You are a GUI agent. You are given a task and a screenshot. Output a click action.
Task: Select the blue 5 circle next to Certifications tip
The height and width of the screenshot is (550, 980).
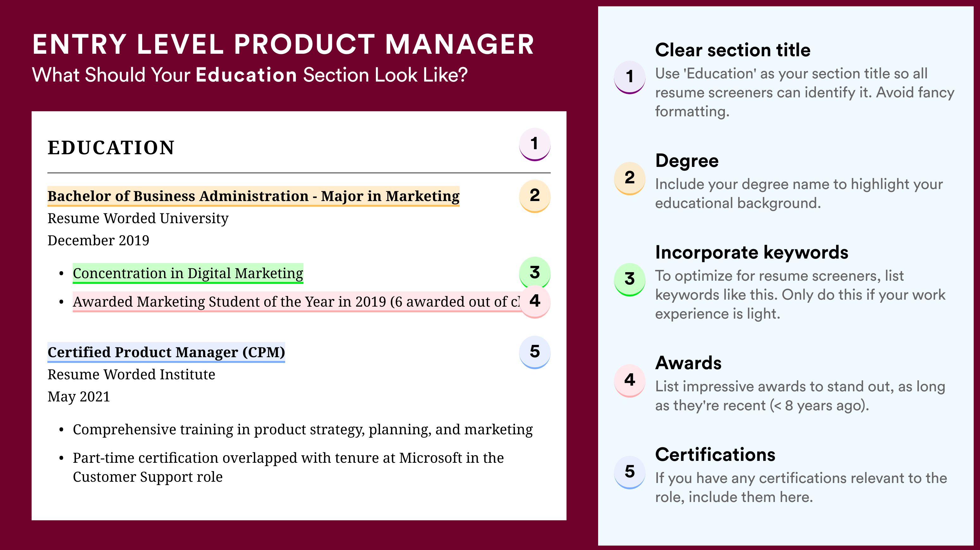[630, 472]
